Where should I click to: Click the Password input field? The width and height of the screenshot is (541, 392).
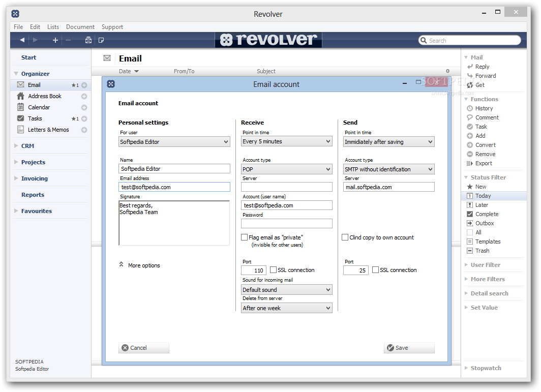tap(287, 224)
